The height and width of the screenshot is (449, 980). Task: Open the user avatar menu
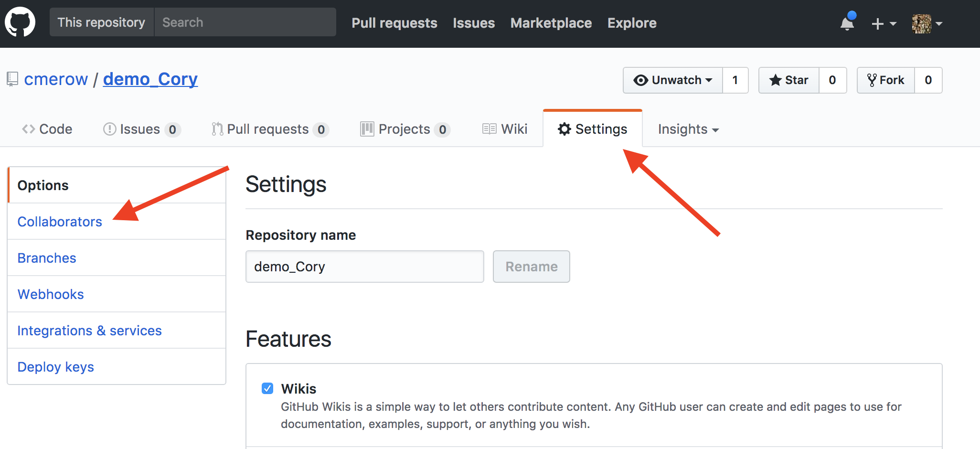coord(927,23)
